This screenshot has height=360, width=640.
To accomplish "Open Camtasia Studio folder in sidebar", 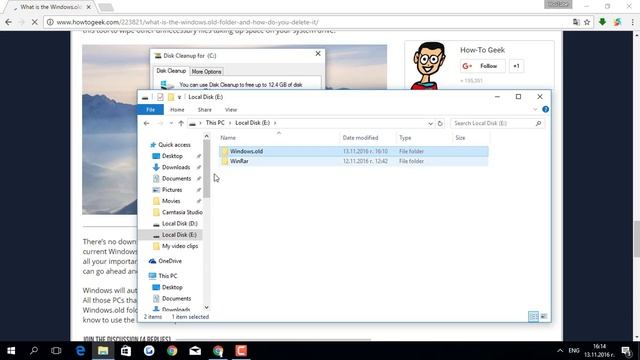I will click(x=182, y=212).
